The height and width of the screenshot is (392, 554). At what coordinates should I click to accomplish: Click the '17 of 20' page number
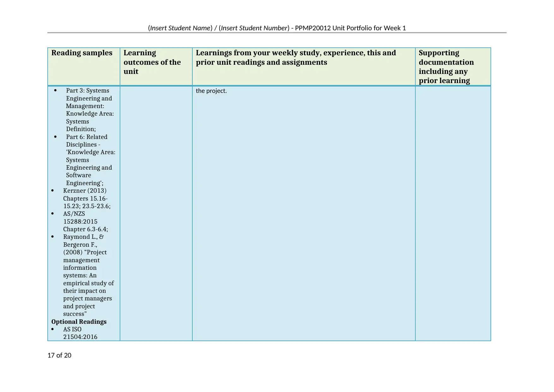(x=59, y=355)
